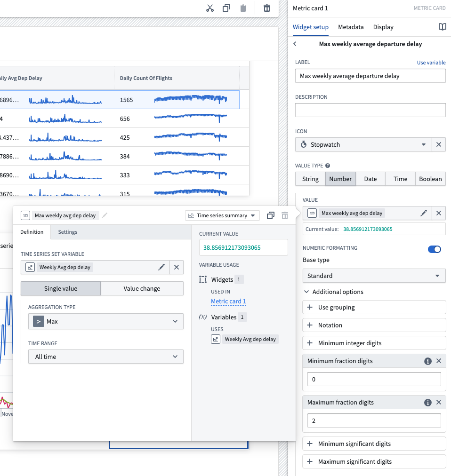
Task: Toggle the Numeric Formatting switch
Action: coord(434,249)
